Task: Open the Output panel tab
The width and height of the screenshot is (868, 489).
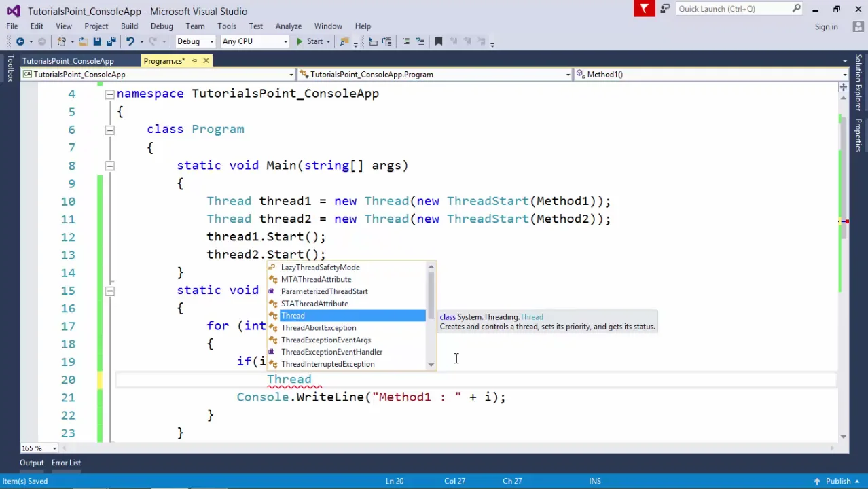Action: (31, 463)
